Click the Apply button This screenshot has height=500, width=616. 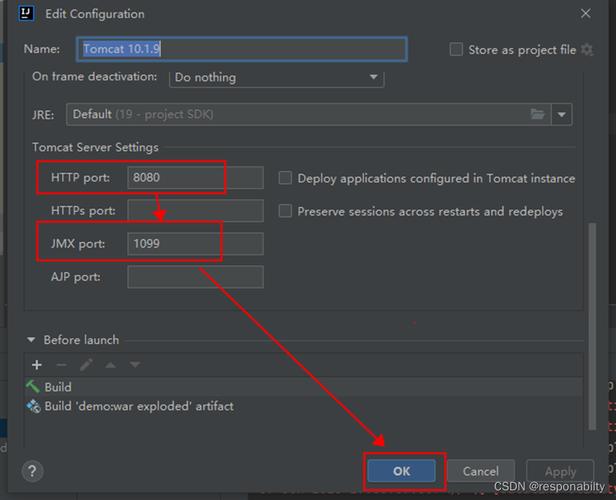(560, 471)
